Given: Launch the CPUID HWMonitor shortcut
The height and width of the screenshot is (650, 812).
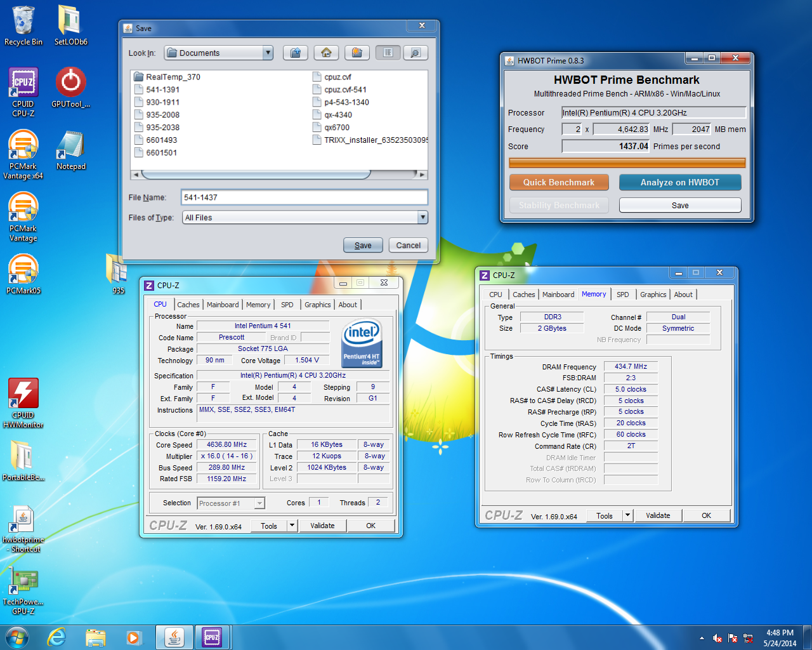Looking at the screenshot, I should pyautogui.click(x=23, y=403).
